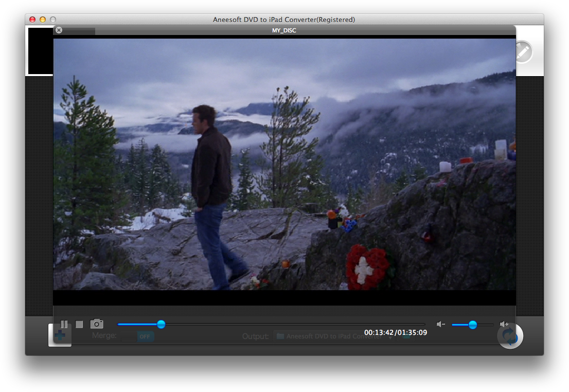Toggle the Merge OFF switch
The width and height of the screenshot is (569, 392).
(x=138, y=336)
